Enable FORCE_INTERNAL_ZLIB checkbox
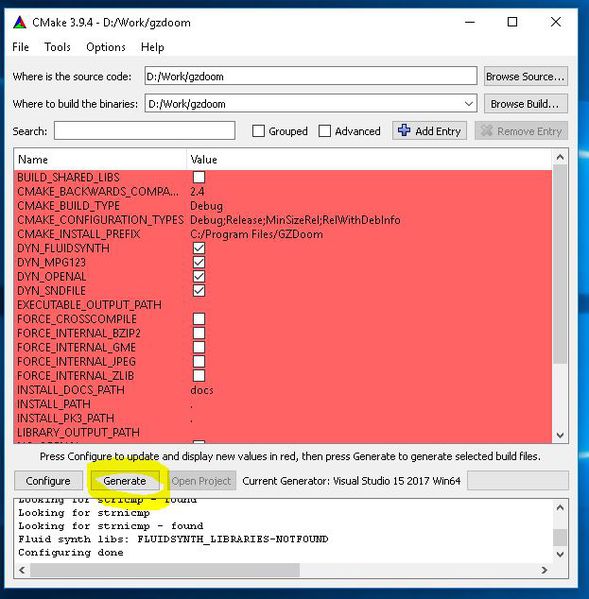589x599 pixels. [199, 376]
